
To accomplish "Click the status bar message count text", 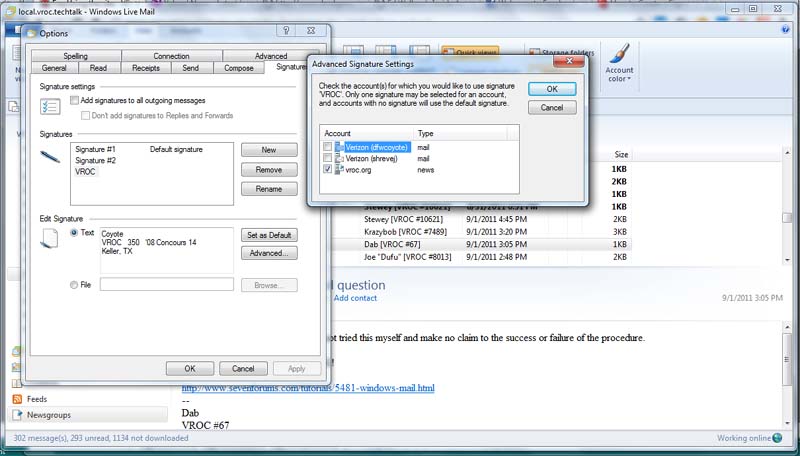I will click(x=101, y=438).
